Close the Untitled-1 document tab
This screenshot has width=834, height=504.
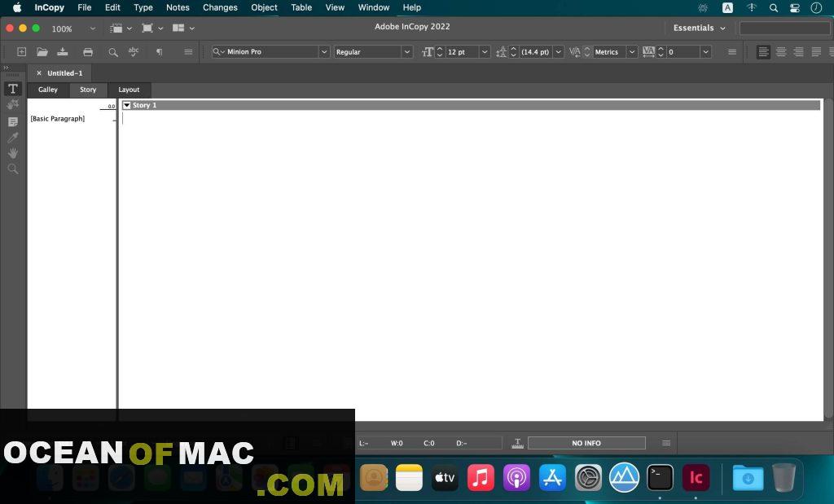39,73
